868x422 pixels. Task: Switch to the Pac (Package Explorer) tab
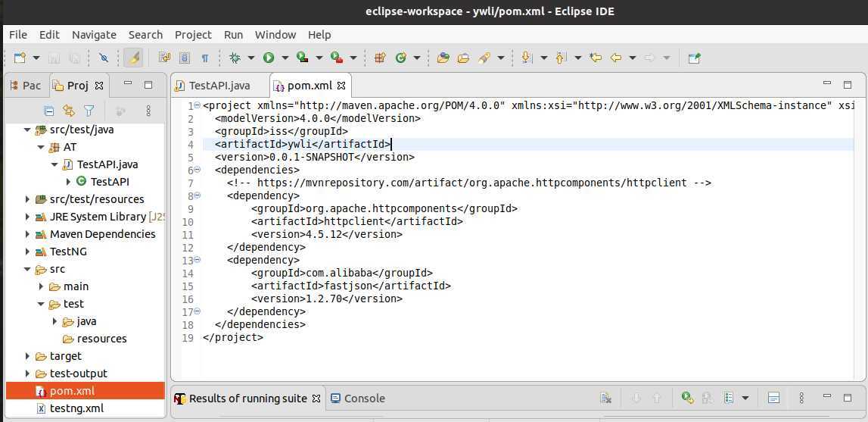26,86
